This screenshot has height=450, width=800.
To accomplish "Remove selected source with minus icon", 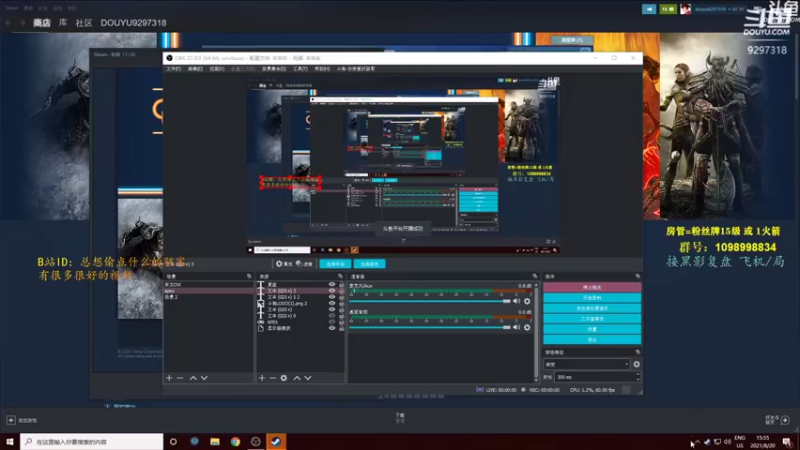I will click(x=272, y=378).
